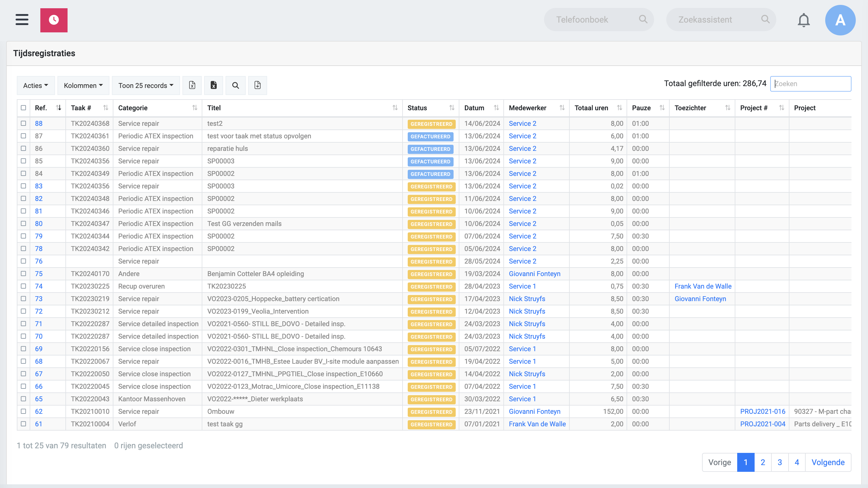Image resolution: width=868 pixels, height=488 pixels.
Task: Open the table search filter magnifier button
Action: pos(236,85)
